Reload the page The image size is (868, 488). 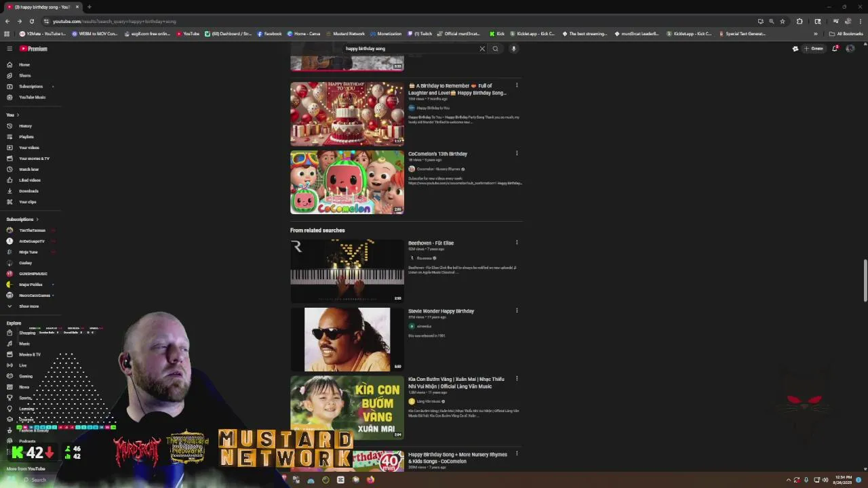coord(31,21)
